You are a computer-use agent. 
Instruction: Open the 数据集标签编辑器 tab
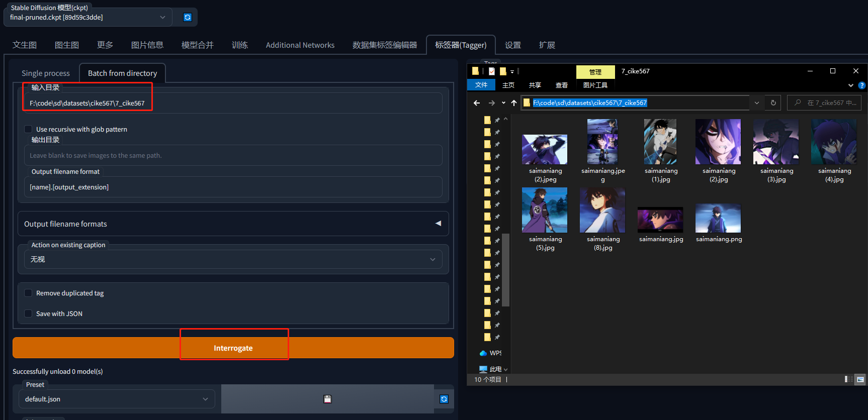coord(385,45)
